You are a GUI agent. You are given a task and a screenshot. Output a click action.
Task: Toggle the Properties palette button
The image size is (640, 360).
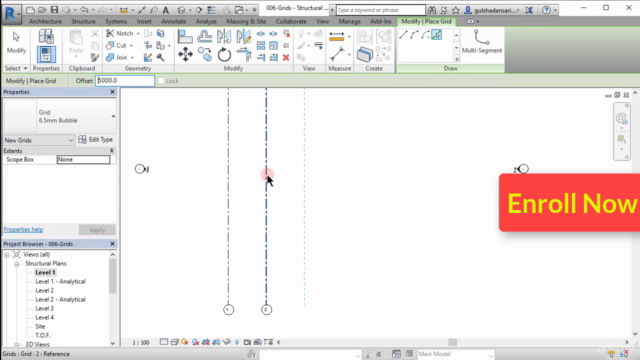tap(46, 54)
